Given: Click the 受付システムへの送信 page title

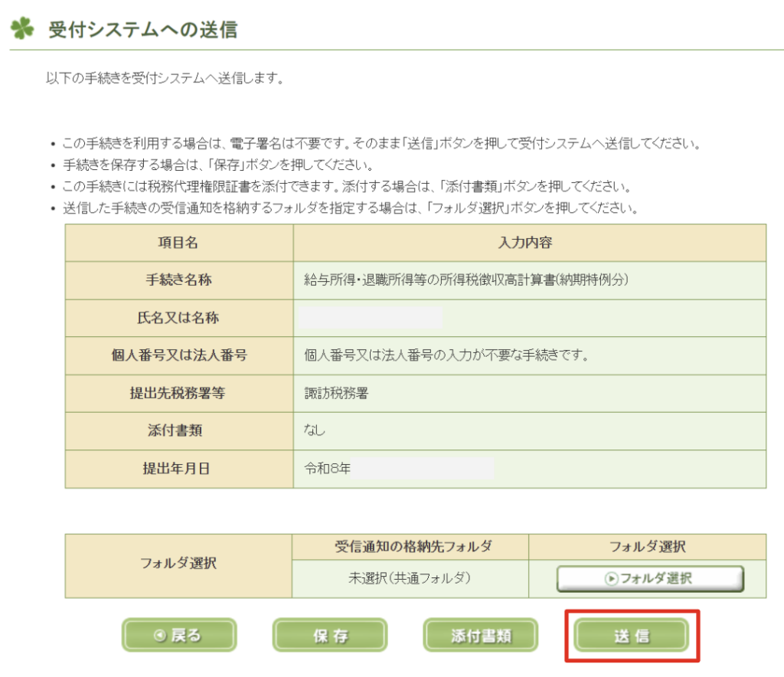Looking at the screenshot, I should click(142, 30).
